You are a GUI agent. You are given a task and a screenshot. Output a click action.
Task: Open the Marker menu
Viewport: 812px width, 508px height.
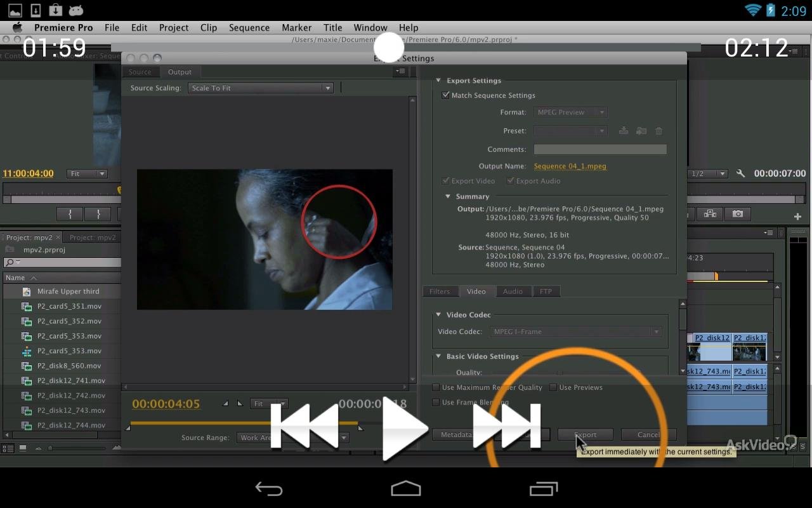297,27
